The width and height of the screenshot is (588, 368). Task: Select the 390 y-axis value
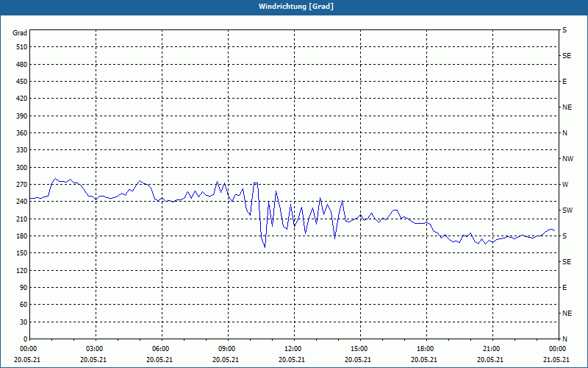click(21, 116)
